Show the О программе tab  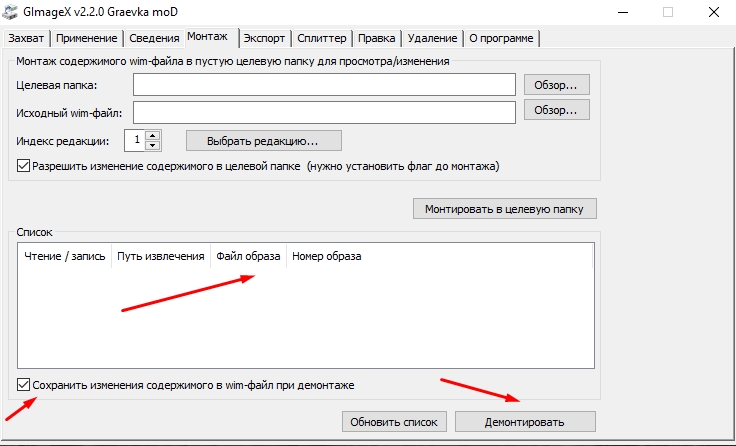click(x=501, y=38)
